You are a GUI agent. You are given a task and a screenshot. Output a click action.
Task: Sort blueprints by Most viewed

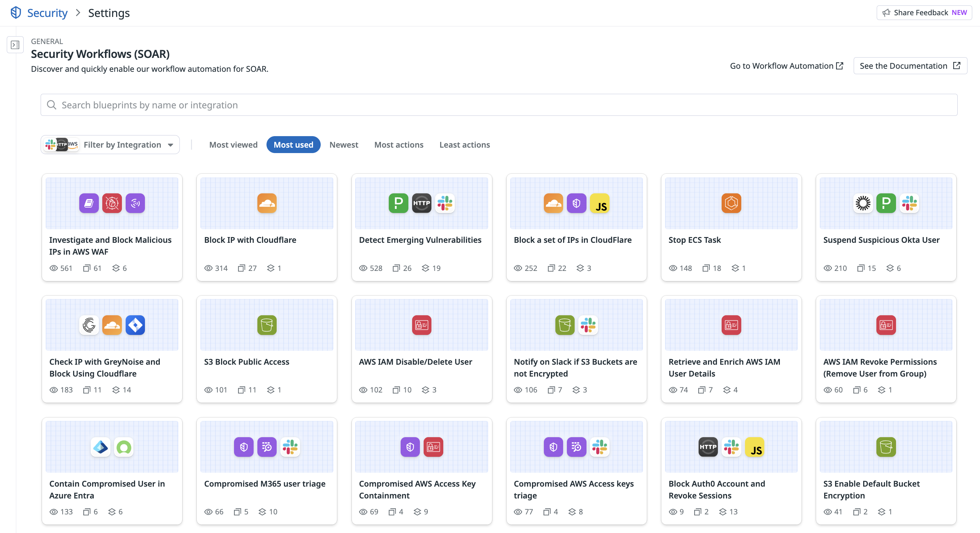[x=233, y=145]
